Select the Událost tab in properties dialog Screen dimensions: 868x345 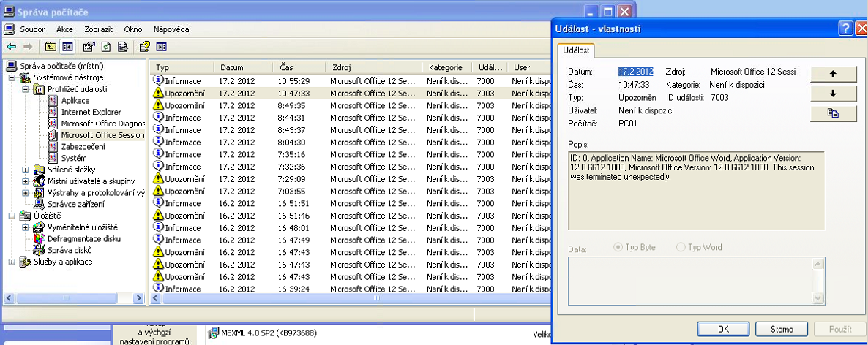[x=576, y=50]
